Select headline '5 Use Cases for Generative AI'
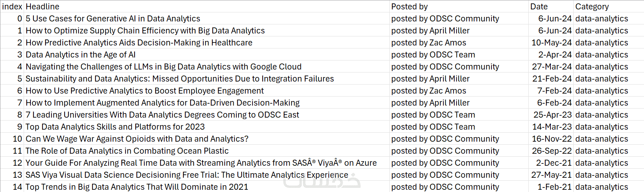 click(x=113, y=18)
